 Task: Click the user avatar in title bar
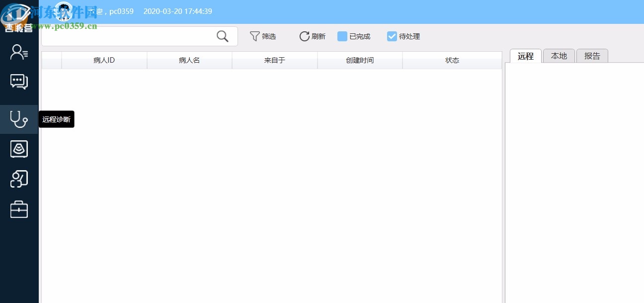tap(64, 11)
